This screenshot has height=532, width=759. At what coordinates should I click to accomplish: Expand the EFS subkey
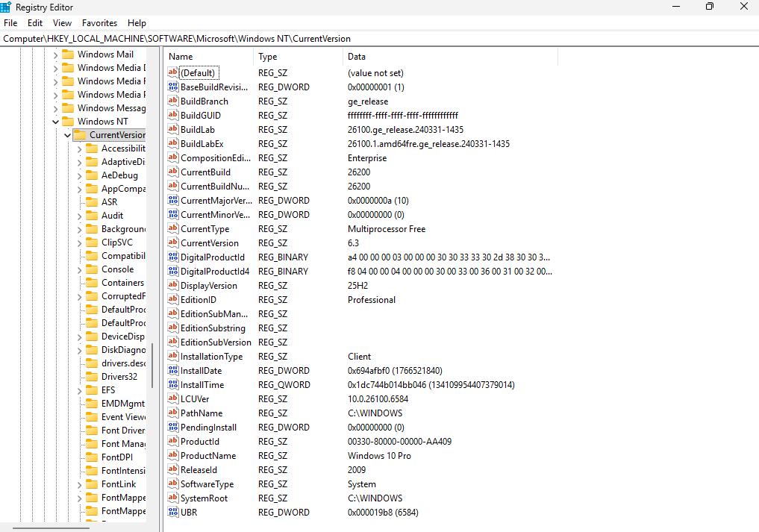point(80,391)
